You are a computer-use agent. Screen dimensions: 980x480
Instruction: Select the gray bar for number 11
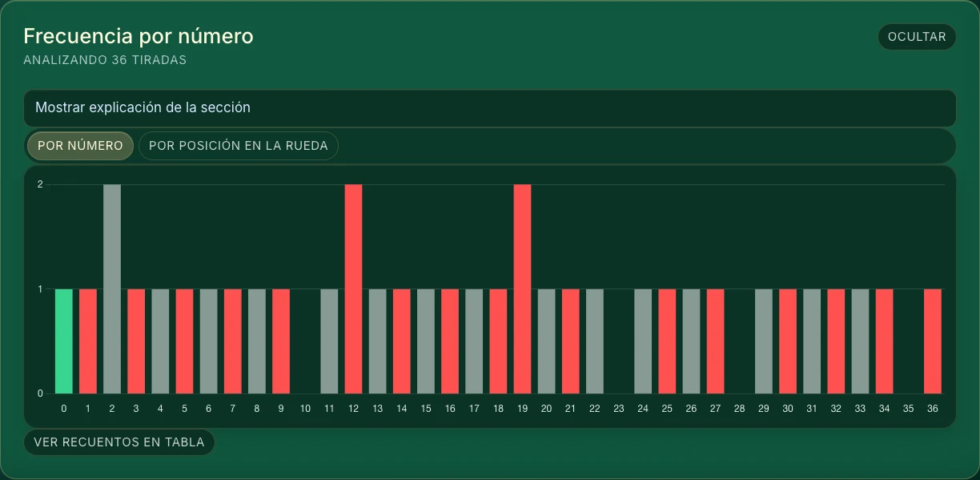[x=329, y=341]
